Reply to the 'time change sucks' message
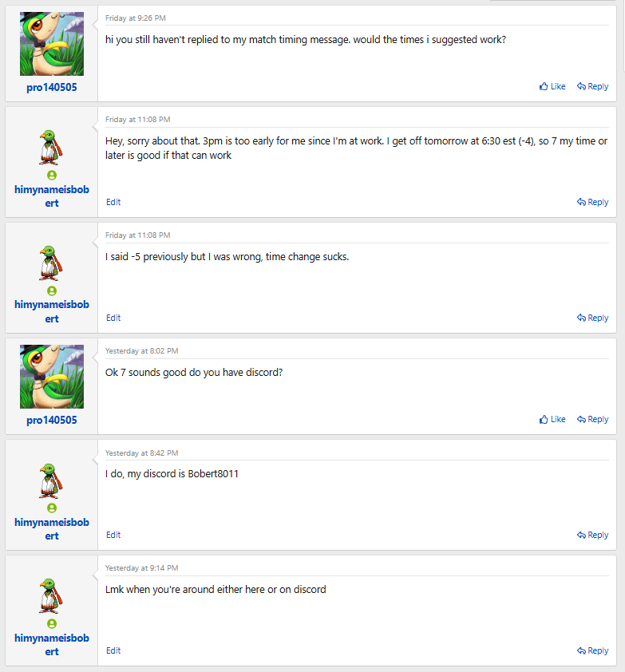625x672 pixels. coord(592,318)
